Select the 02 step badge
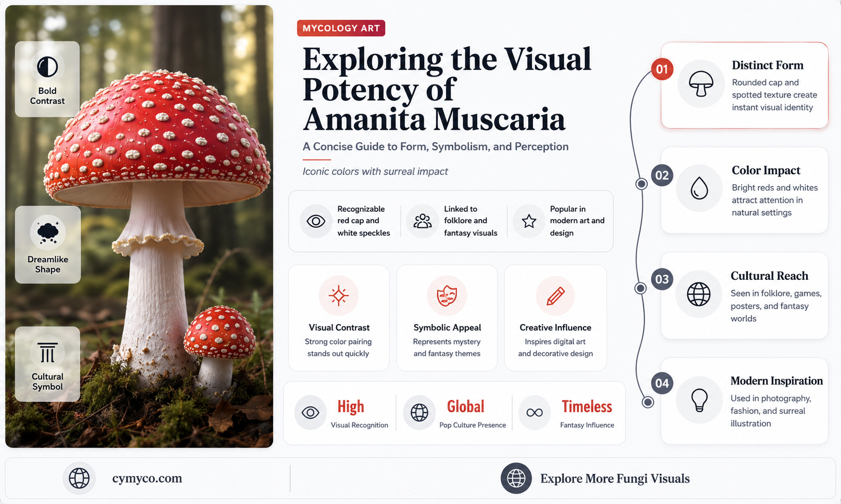This screenshot has width=841, height=504. point(662,175)
